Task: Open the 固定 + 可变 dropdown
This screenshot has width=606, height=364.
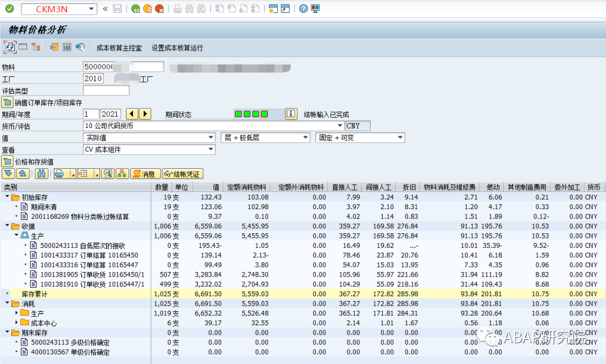Action: (400, 137)
